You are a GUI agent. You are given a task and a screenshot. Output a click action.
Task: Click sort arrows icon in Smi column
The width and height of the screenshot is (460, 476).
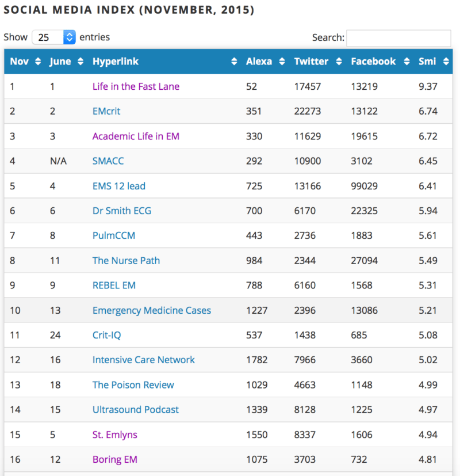pos(446,62)
